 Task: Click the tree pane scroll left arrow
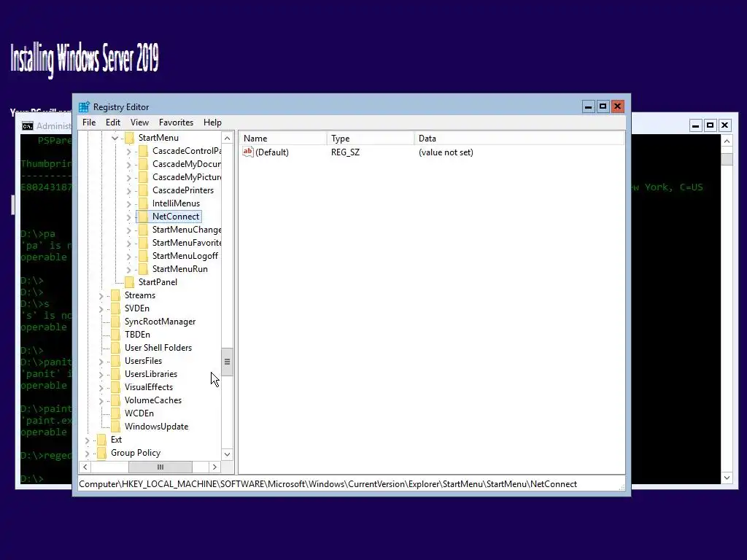[x=85, y=467]
